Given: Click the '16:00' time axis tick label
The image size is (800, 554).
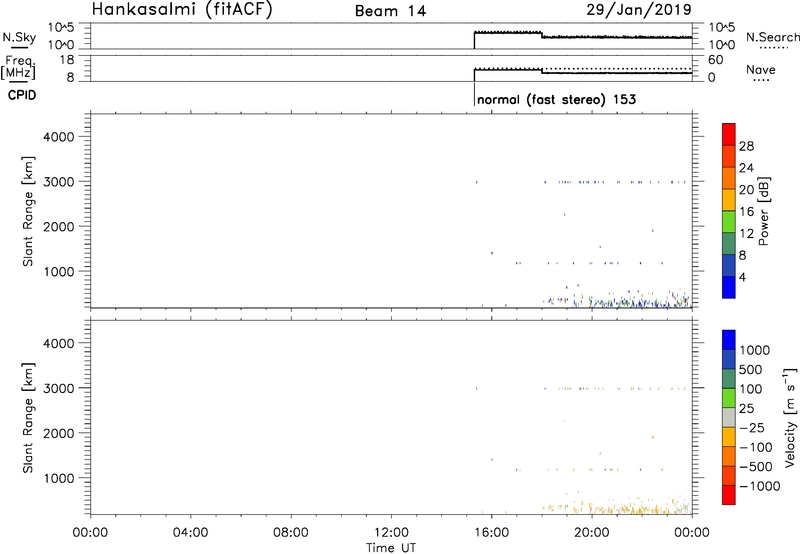Looking at the screenshot, I should [491, 533].
